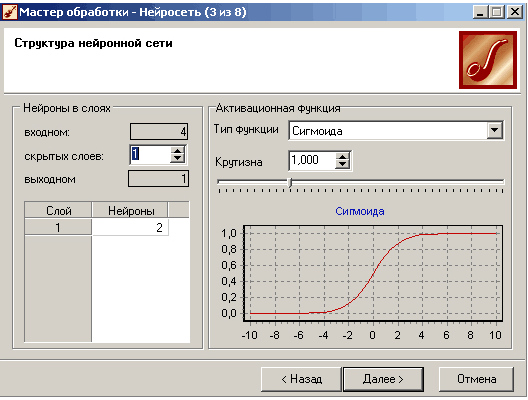Click the Крутизна label
This screenshot has width=528, height=400.
tap(239, 162)
